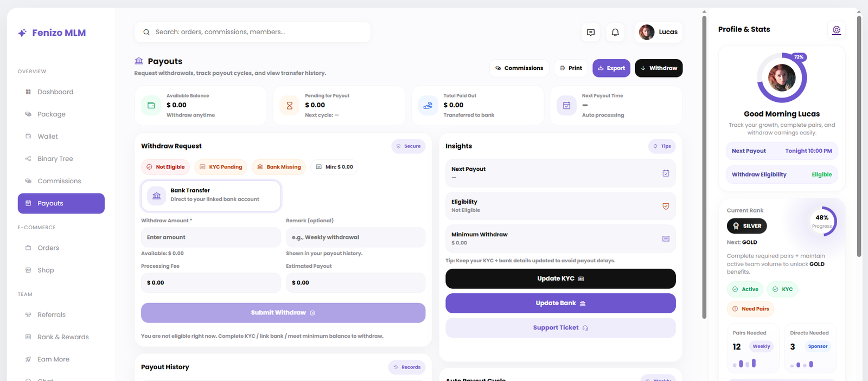868x381 pixels.
Task: Open Commissions in the sidebar
Action: tap(61, 181)
